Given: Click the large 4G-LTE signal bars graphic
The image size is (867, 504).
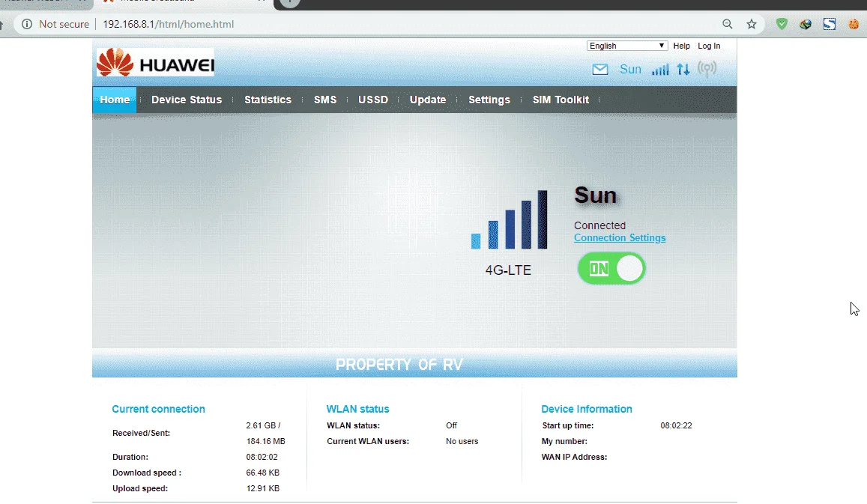Looking at the screenshot, I should pyautogui.click(x=510, y=220).
